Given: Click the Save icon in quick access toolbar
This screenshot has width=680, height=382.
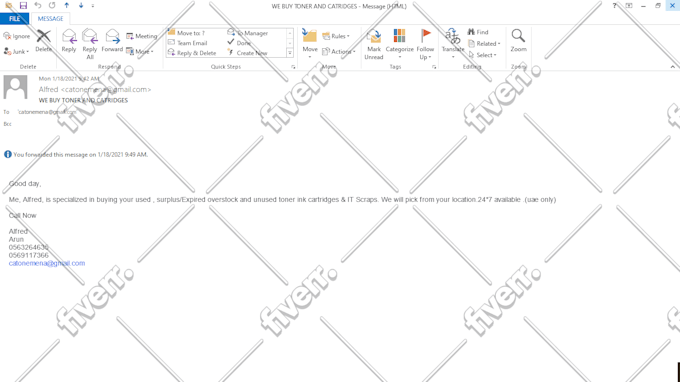Looking at the screenshot, I should [23, 6].
